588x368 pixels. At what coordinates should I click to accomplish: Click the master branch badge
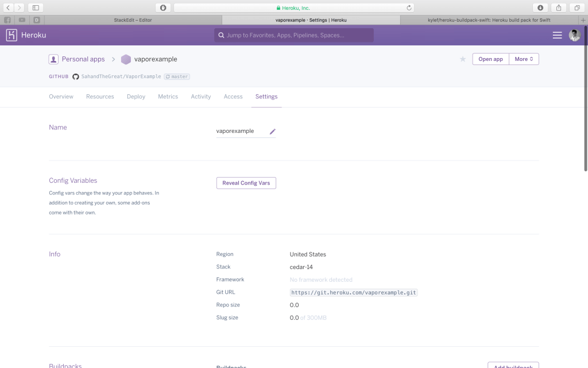click(177, 76)
